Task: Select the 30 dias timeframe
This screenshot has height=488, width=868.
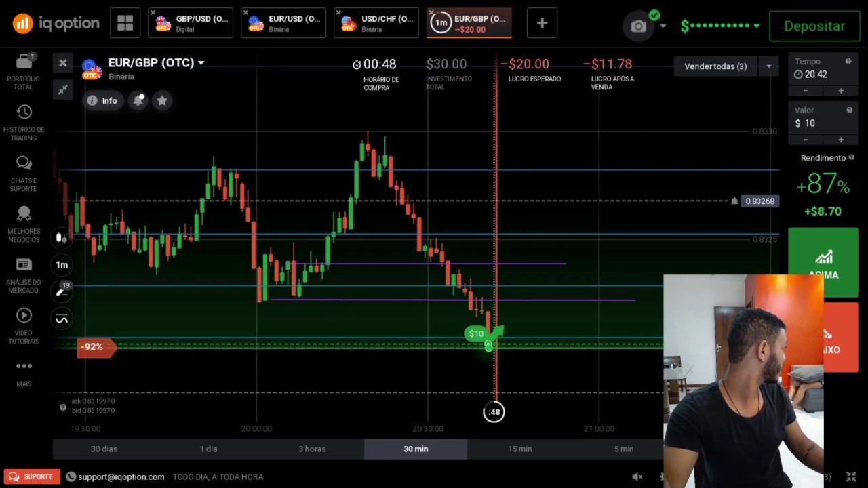Action: (x=104, y=449)
